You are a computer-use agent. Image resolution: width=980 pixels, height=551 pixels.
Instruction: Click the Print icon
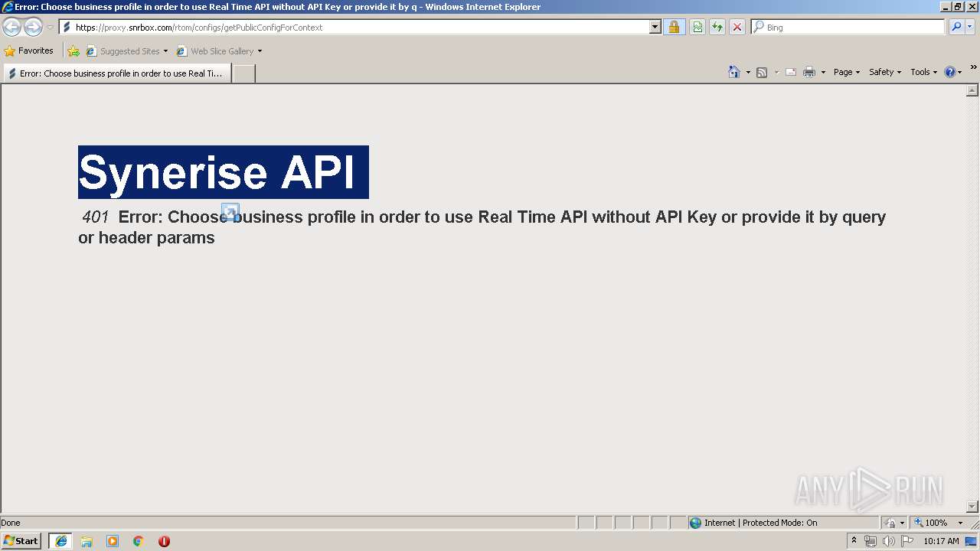click(x=809, y=72)
